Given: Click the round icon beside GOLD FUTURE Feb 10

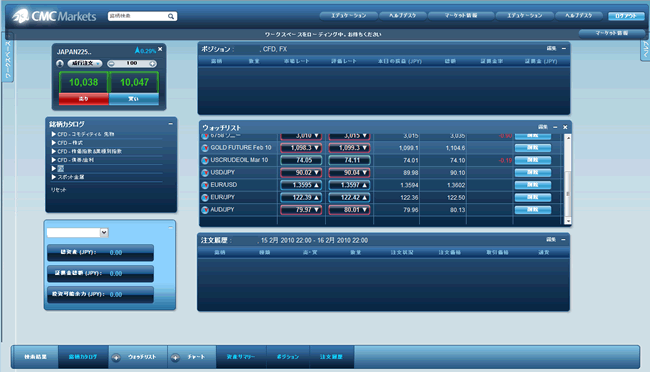Looking at the screenshot, I should tap(205, 148).
